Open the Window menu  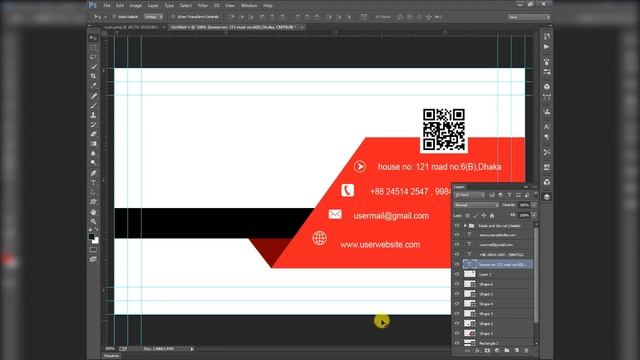point(249,5)
